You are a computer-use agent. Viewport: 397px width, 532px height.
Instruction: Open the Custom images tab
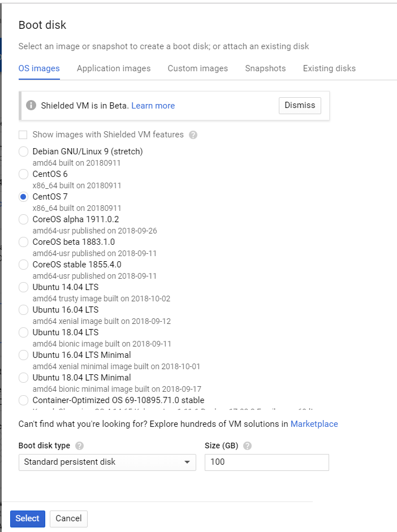coord(197,68)
